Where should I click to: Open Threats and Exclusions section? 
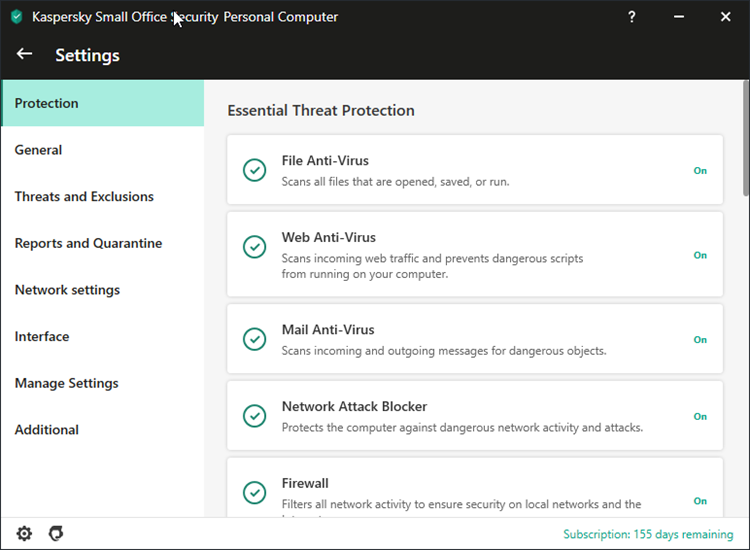point(102,197)
